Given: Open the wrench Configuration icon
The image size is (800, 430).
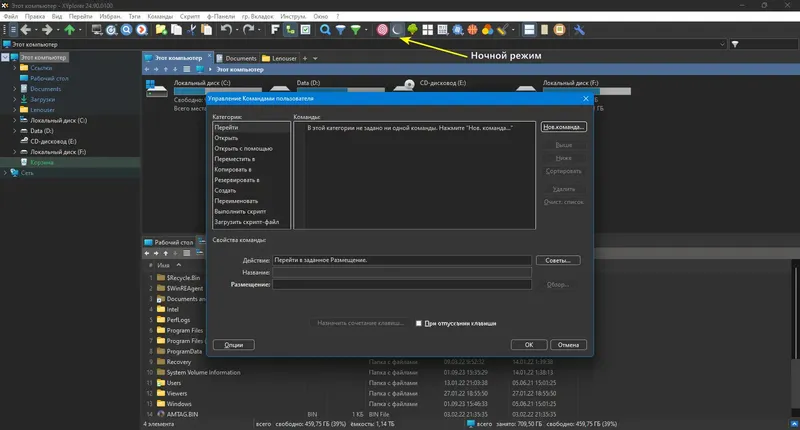Looking at the screenshot, I should [579, 30].
